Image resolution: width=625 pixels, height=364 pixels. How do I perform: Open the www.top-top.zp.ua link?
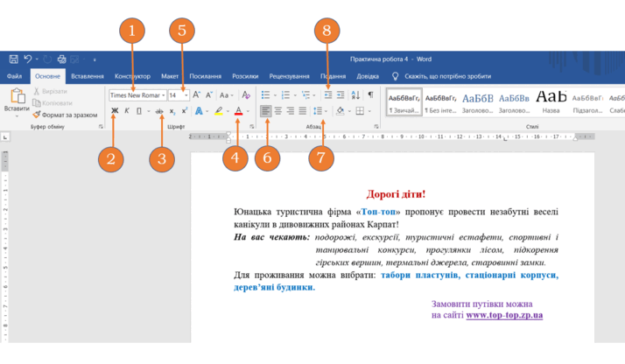pos(504,315)
